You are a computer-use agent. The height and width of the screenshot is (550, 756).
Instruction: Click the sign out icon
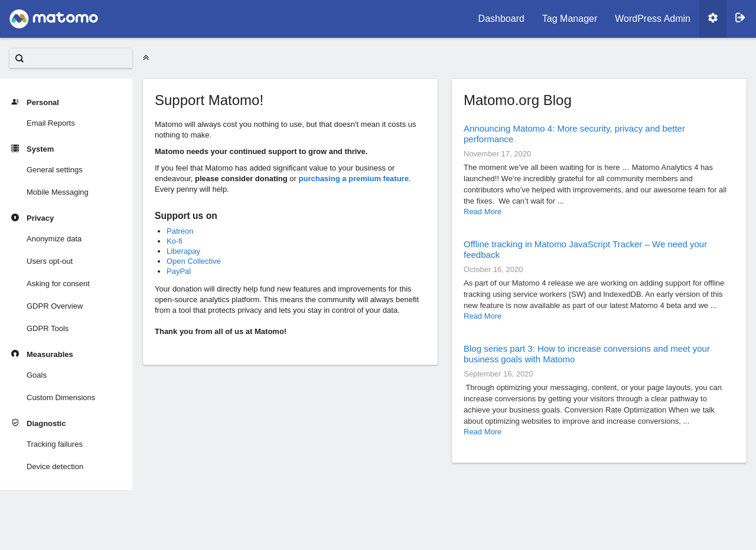[x=740, y=18]
